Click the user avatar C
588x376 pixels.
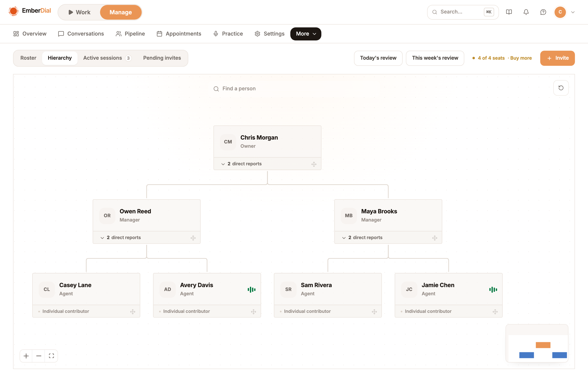[x=560, y=12]
